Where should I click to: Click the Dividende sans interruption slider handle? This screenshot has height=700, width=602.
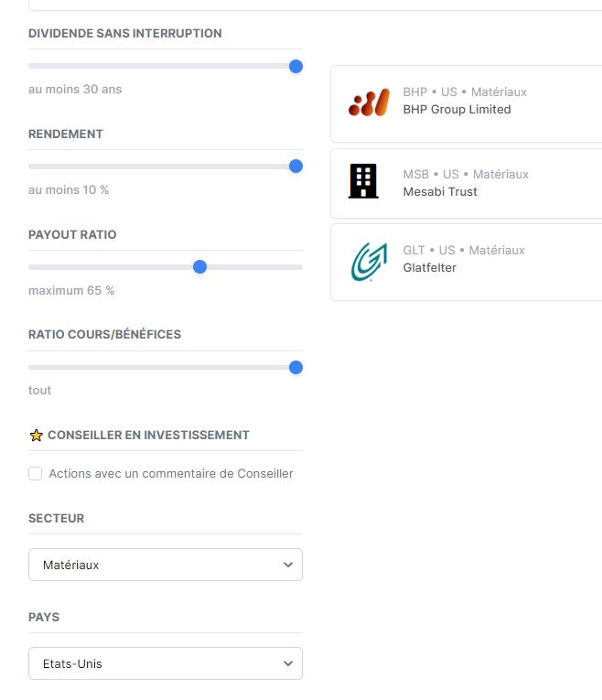tap(296, 66)
